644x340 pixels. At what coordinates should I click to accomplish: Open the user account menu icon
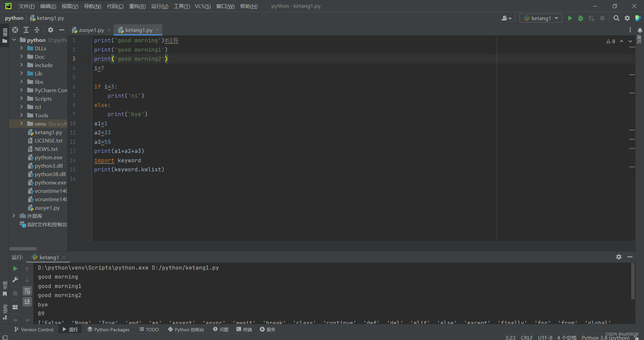(506, 18)
